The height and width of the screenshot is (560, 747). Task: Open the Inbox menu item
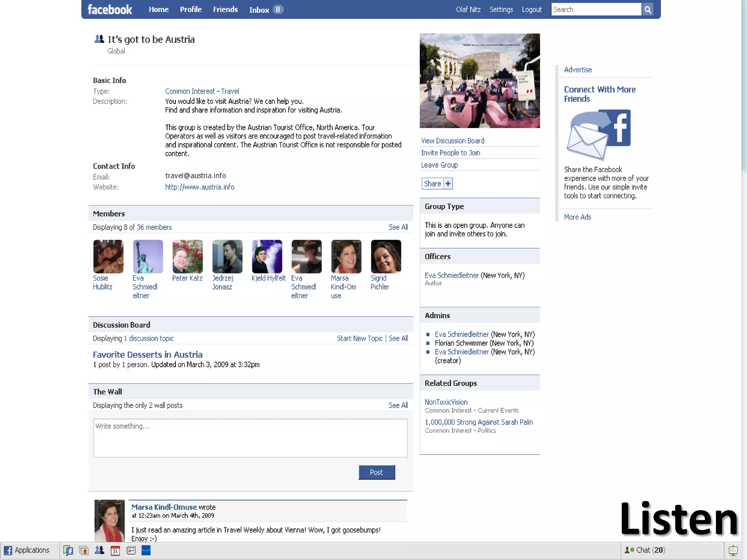click(x=259, y=10)
